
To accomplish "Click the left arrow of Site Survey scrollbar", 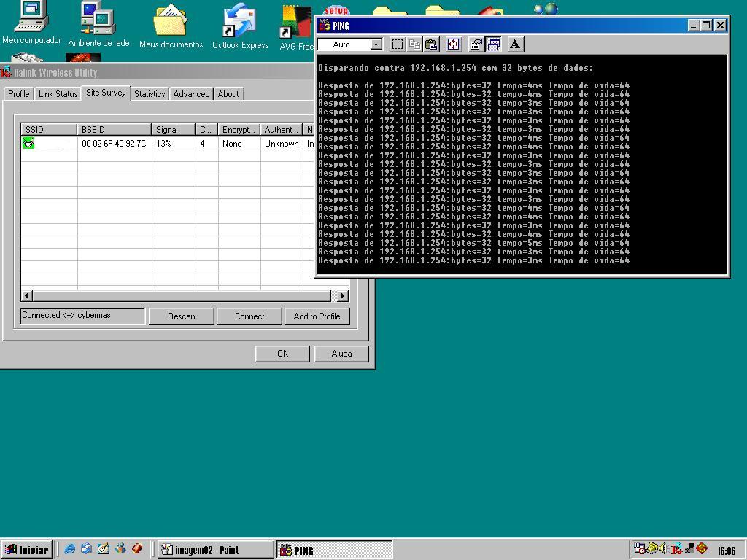I will coord(27,296).
